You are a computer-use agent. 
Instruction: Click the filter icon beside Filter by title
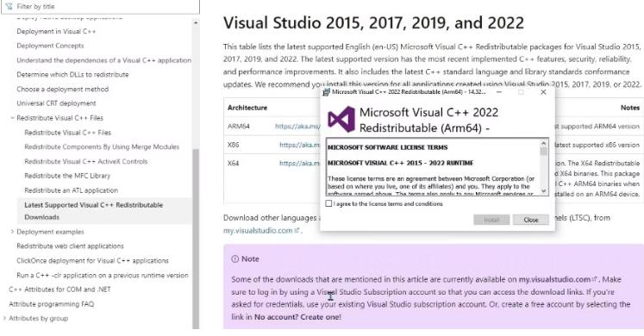pyautogui.click(x=9, y=7)
